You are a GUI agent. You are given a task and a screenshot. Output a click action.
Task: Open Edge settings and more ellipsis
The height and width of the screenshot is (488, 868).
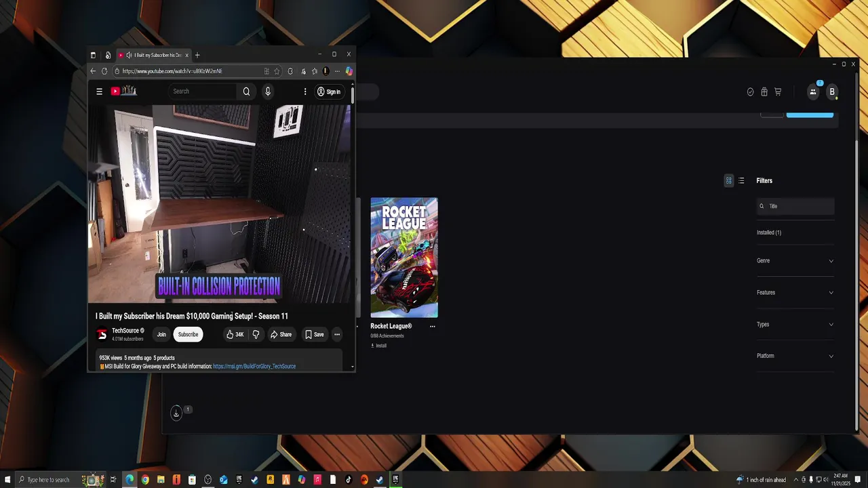coord(337,71)
